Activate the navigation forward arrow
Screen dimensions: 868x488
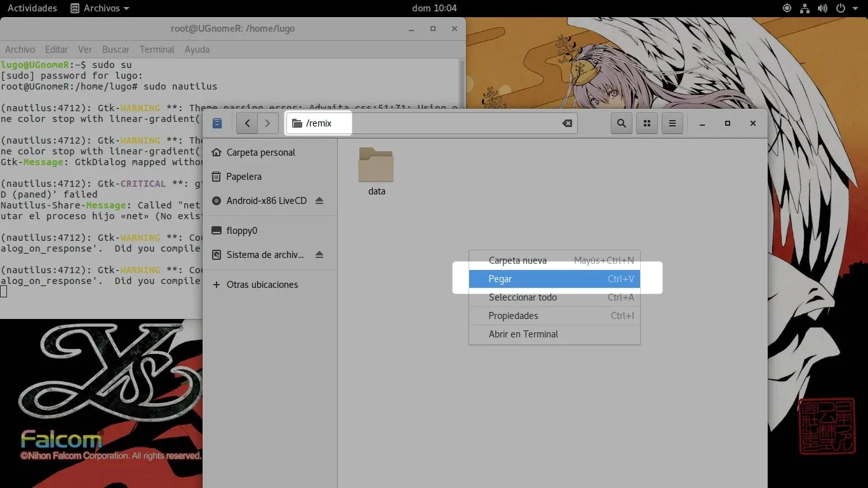267,123
